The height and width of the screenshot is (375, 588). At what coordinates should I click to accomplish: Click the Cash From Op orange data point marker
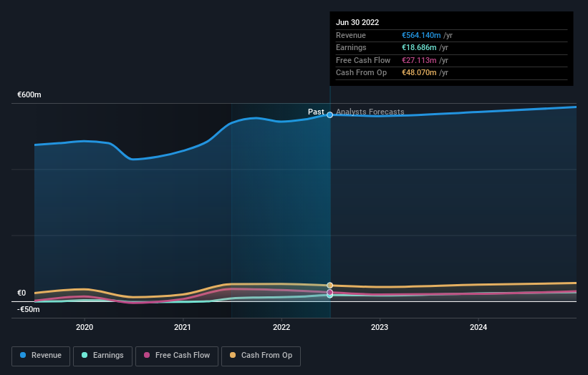(x=329, y=286)
